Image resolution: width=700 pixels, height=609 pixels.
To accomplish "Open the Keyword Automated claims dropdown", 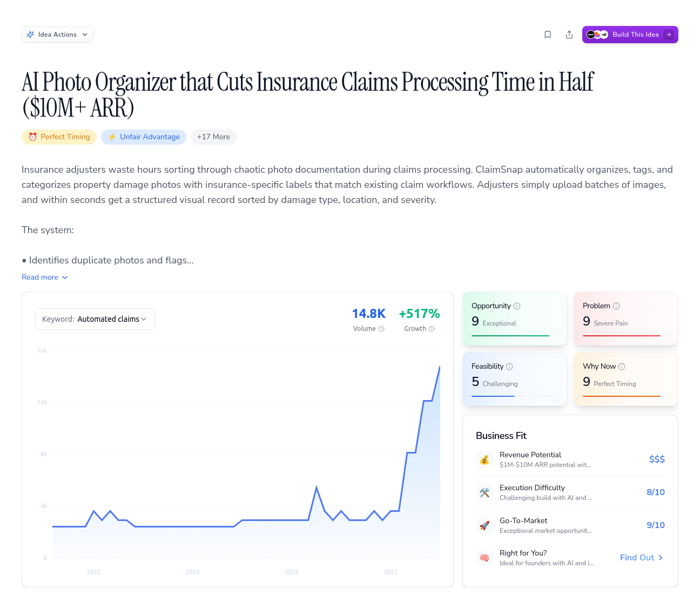I will 95,319.
